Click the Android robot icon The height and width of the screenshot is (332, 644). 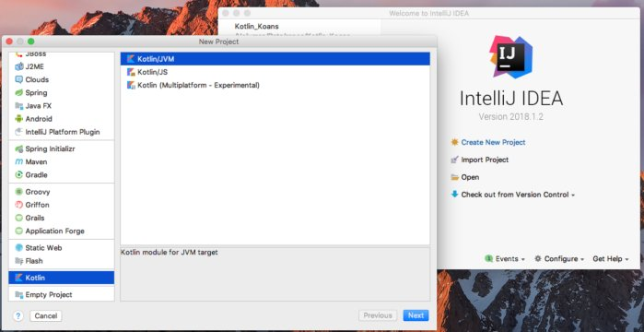click(x=19, y=119)
